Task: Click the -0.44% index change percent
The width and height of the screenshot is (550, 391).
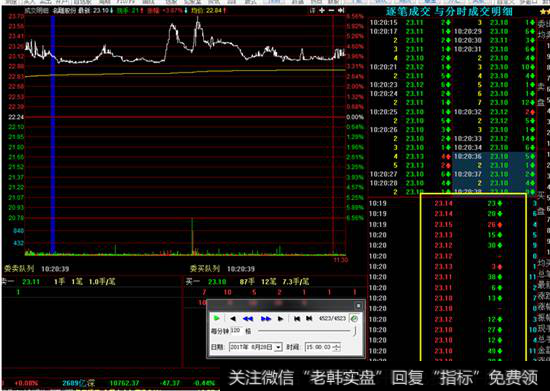Action: [x=204, y=383]
